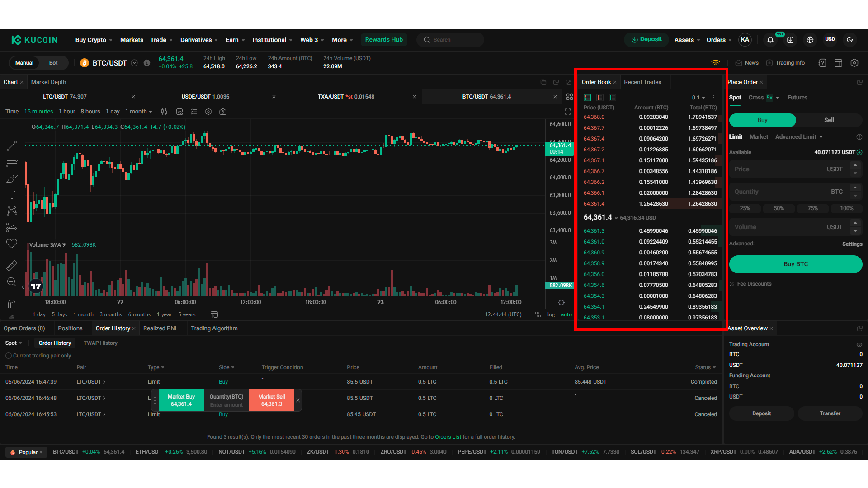Screen dimensions: 868x488
Task: Click the Buy BTC button
Action: click(x=796, y=264)
